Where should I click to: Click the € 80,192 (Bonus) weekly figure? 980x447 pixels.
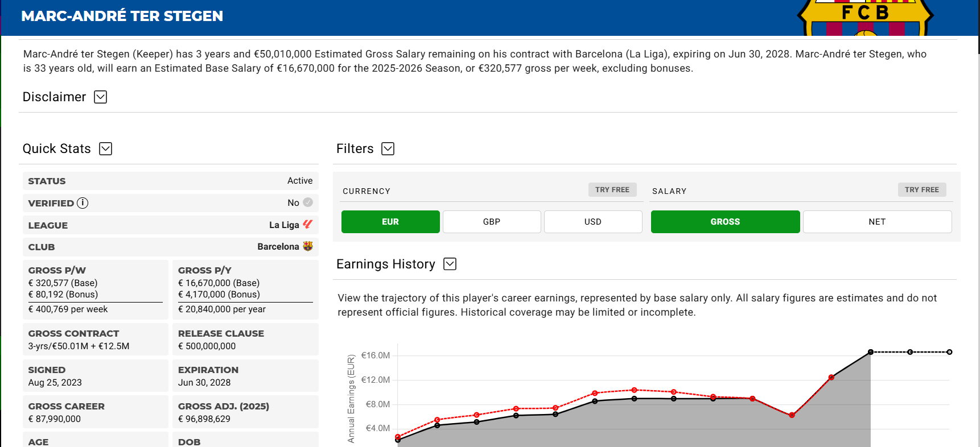click(x=63, y=295)
